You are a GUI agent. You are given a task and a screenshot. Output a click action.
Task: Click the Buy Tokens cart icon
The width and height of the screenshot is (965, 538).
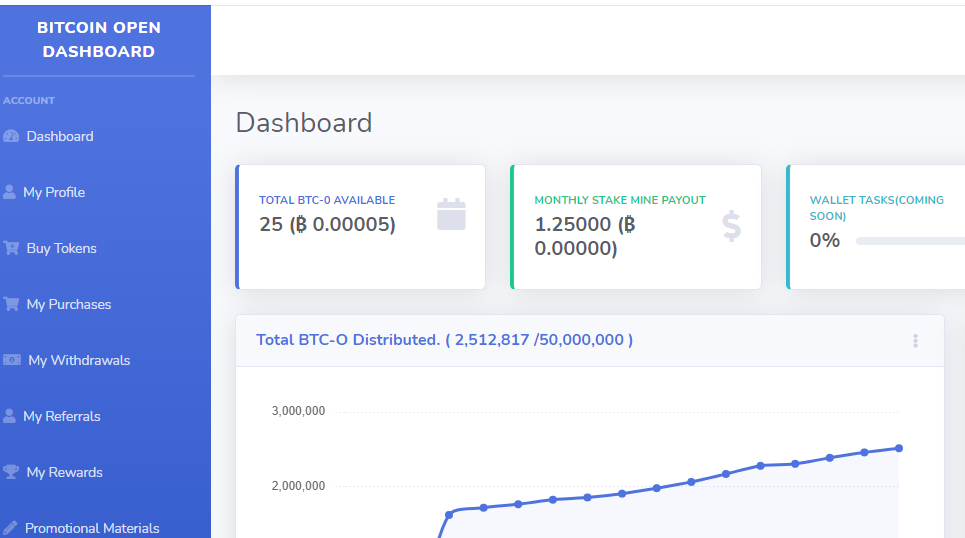pyautogui.click(x=10, y=248)
